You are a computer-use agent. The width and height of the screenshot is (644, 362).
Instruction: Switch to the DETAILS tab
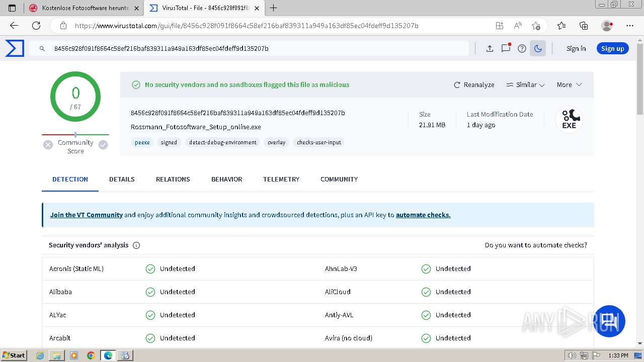[x=122, y=179]
